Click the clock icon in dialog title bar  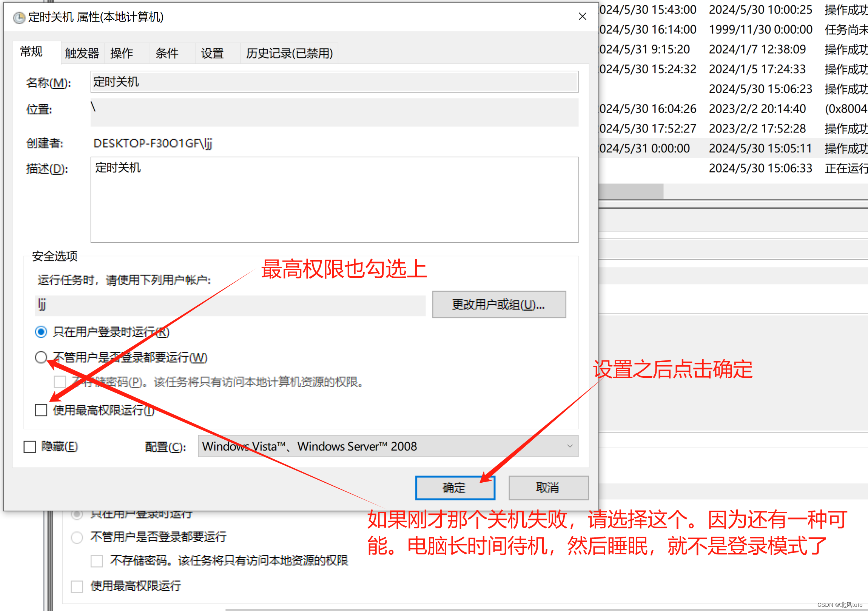(19, 17)
